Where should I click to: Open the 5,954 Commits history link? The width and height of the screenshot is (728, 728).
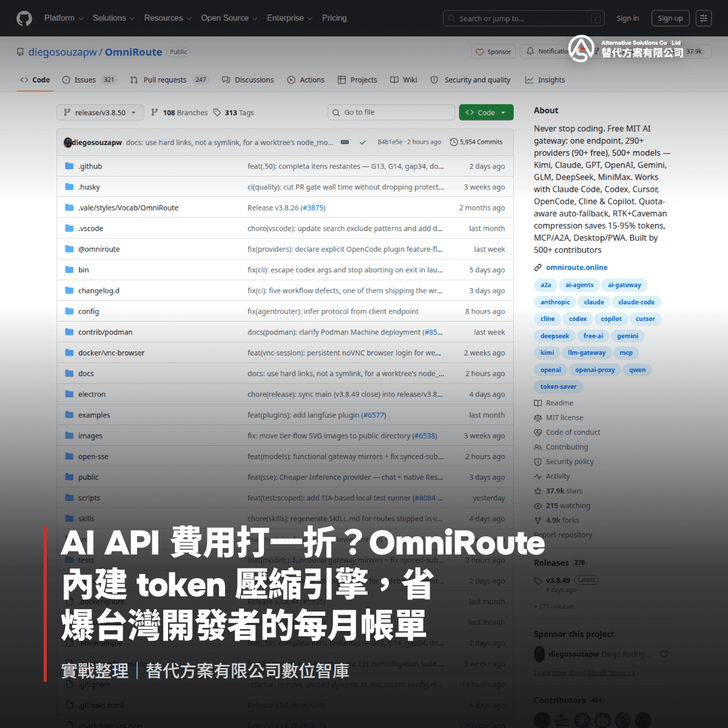pos(476,142)
